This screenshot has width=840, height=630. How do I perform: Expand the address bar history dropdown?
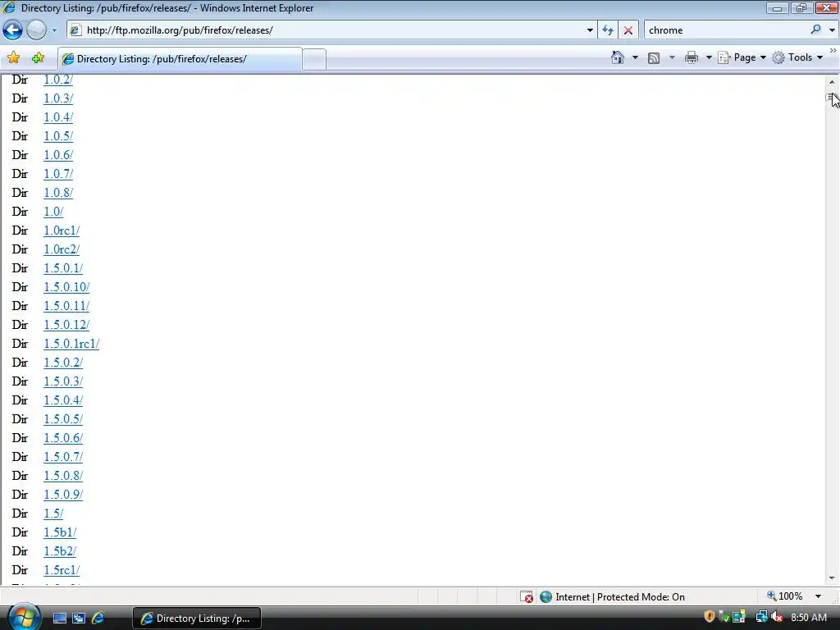590,30
